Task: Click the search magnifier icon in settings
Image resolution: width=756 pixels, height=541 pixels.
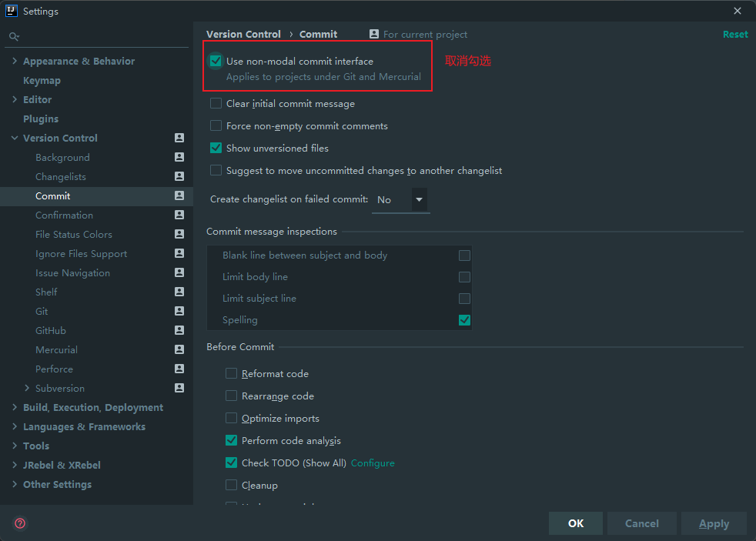Action: click(13, 36)
